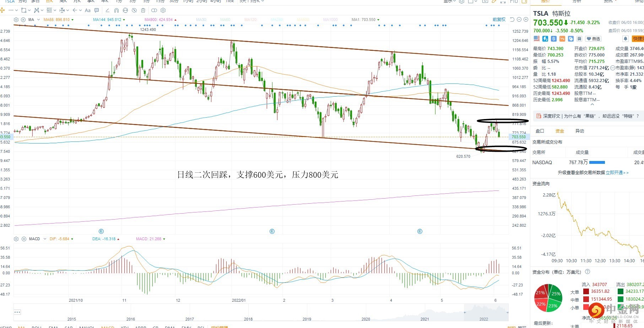This screenshot has height=328, width=644.
Task: Collapse the quote details chevron
Action: click(592, 105)
